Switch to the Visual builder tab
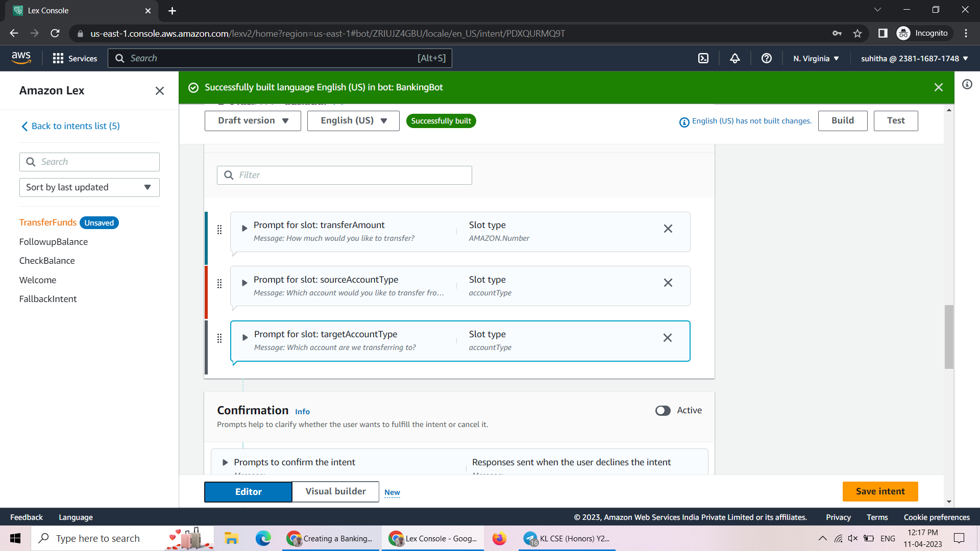The image size is (980, 551). pos(335,491)
